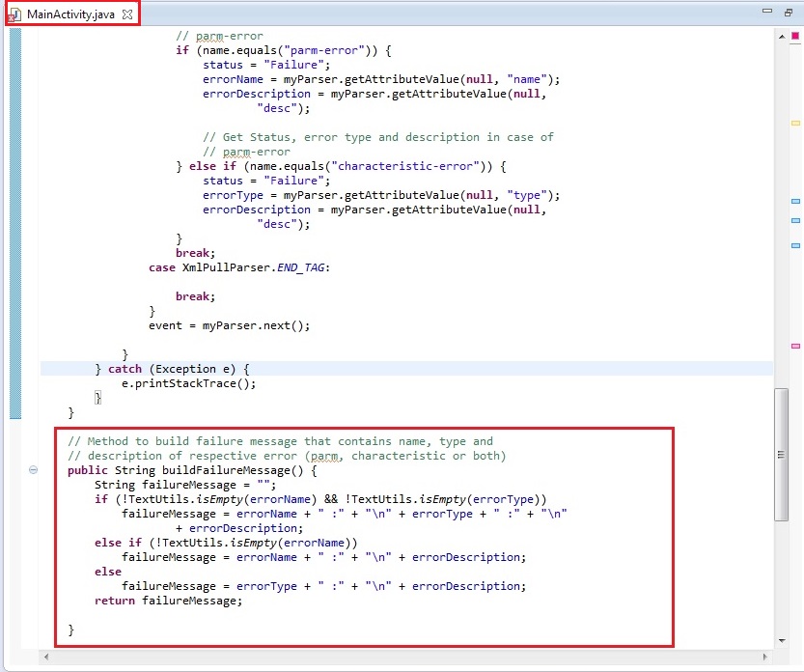The height and width of the screenshot is (672, 804).
Task: Click the yellow warning marker in overview ruler
Action: coord(795,124)
